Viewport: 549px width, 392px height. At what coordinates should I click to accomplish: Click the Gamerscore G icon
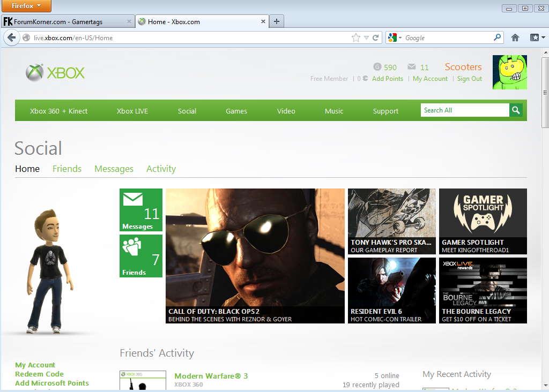coord(377,67)
